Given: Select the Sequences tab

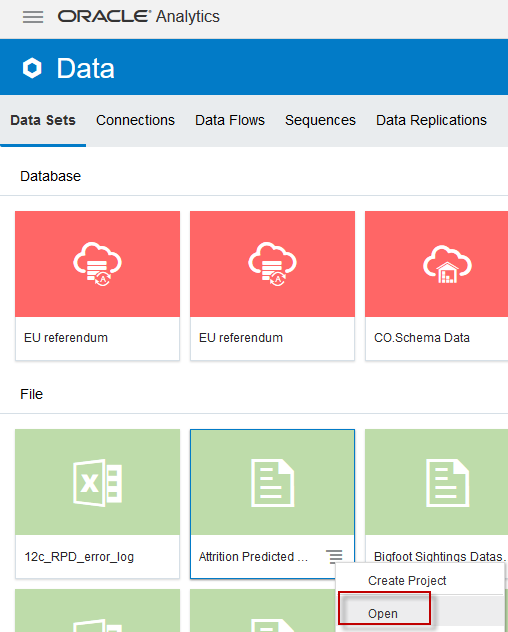Looking at the screenshot, I should tap(320, 120).
